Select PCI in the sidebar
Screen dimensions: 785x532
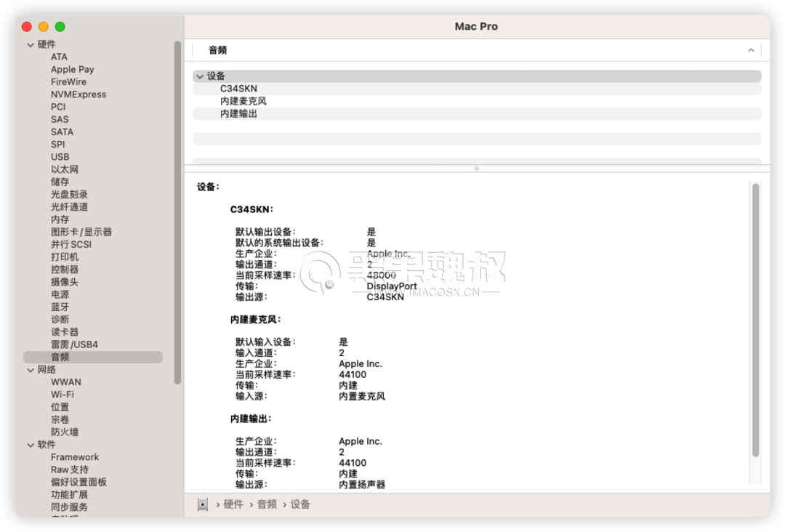pos(58,107)
